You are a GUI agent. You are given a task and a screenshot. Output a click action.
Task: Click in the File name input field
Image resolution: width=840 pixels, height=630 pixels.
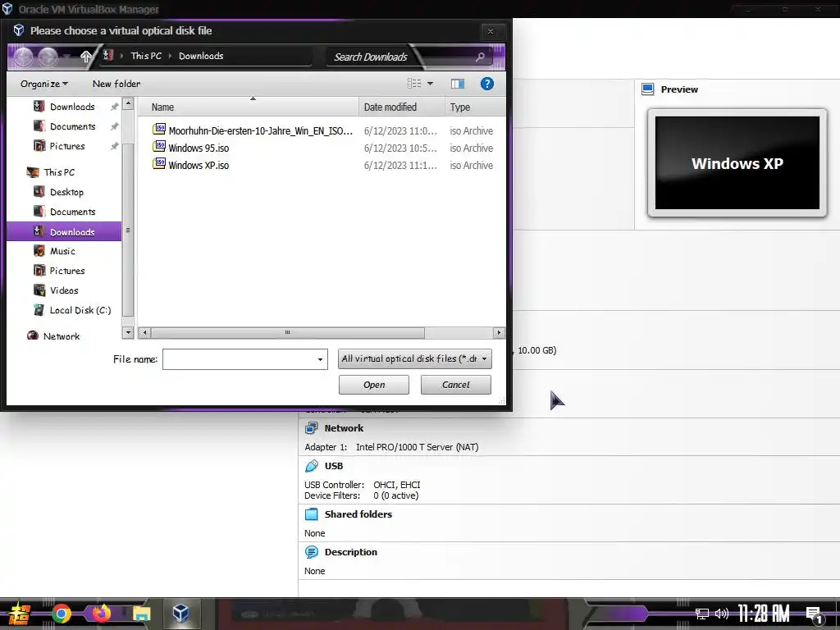point(240,359)
